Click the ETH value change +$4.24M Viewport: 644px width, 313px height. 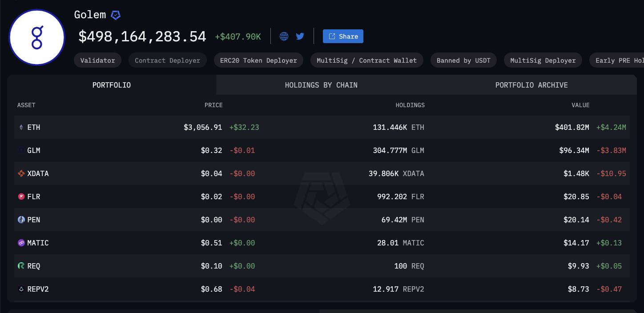[x=611, y=128]
